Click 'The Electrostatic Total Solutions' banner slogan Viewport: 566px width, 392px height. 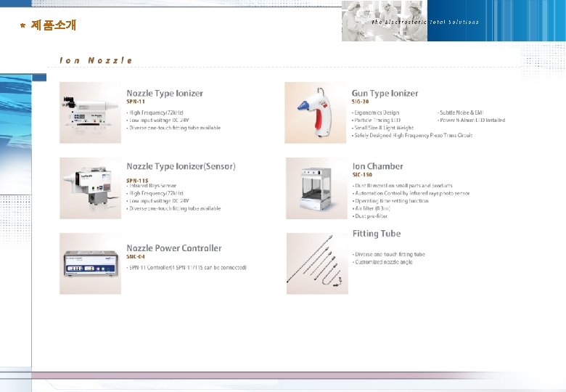point(425,22)
